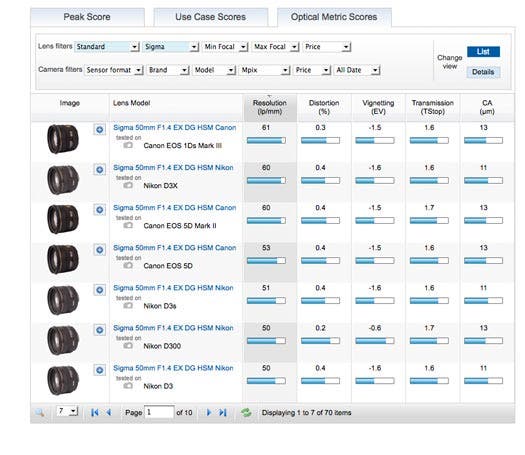
Task: Open Sigma 50mm Canon link tested on 1Ds Mark III
Action: click(174, 128)
